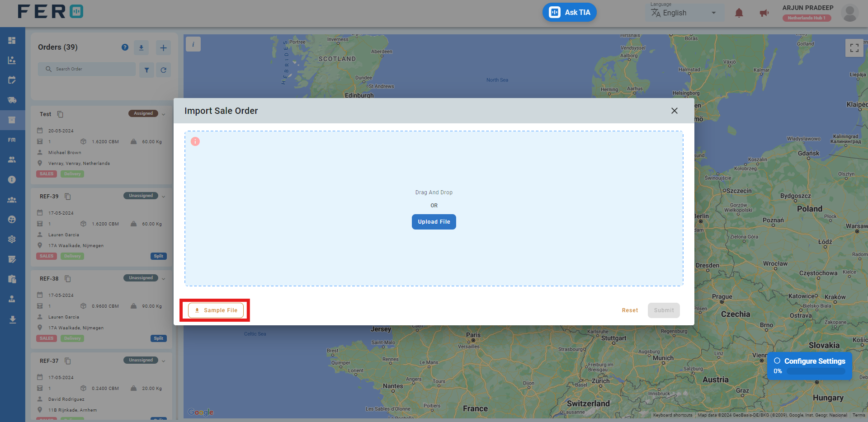Toggle map fullscreen view
The width and height of the screenshot is (868, 422).
click(854, 47)
